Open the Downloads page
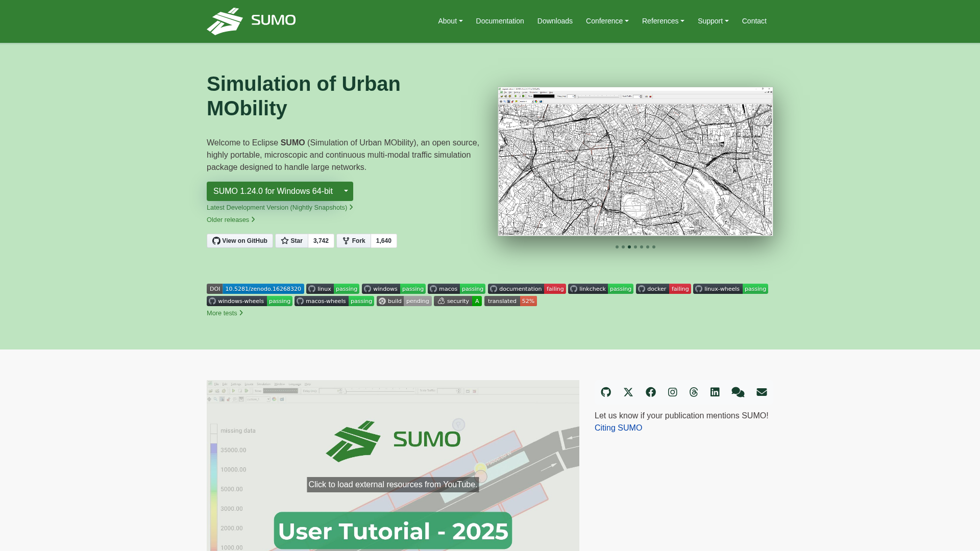The width and height of the screenshot is (980, 551). tap(555, 21)
